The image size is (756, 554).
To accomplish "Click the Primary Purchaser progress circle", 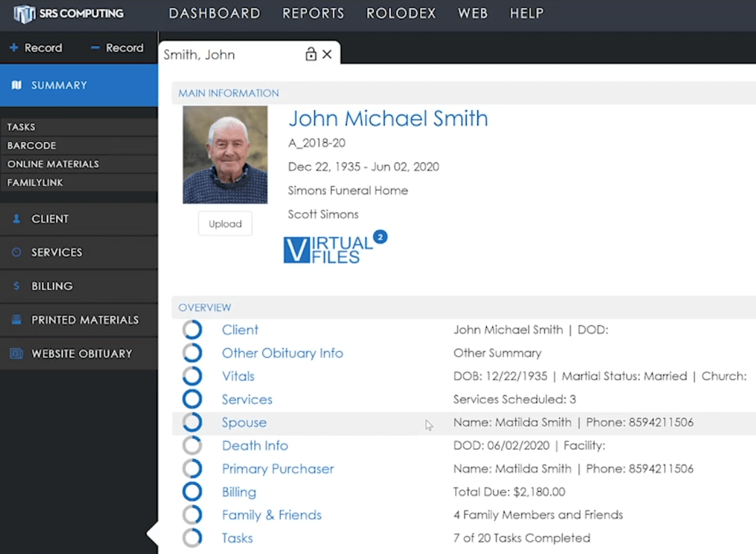I will 192,469.
